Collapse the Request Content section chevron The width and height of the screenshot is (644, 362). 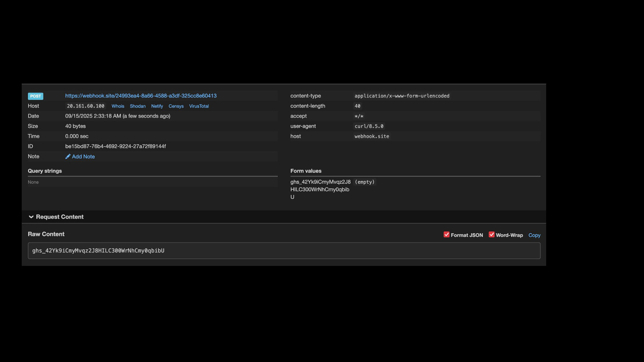pyautogui.click(x=31, y=217)
